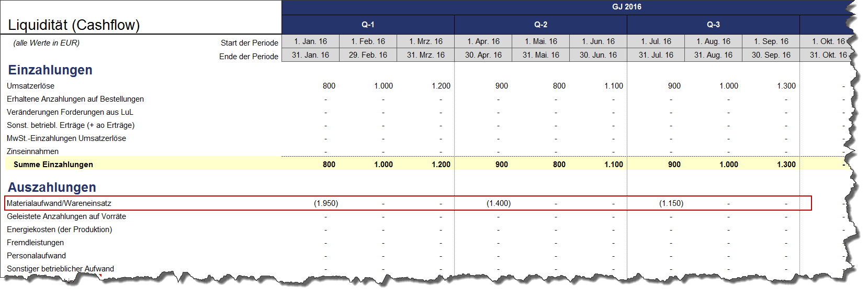The height and width of the screenshot is (295, 868).
Task: Select Summe Einzahlungen total 1.300 for September
Action: pos(786,165)
